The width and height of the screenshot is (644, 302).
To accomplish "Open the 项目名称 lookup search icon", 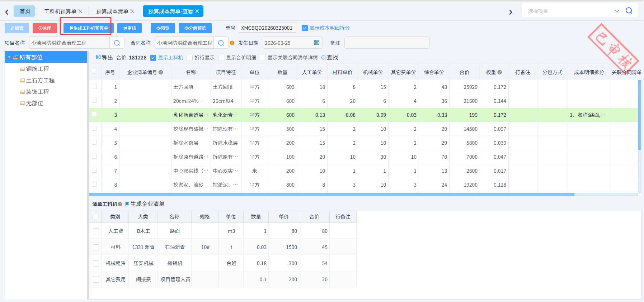I will pos(117,43).
